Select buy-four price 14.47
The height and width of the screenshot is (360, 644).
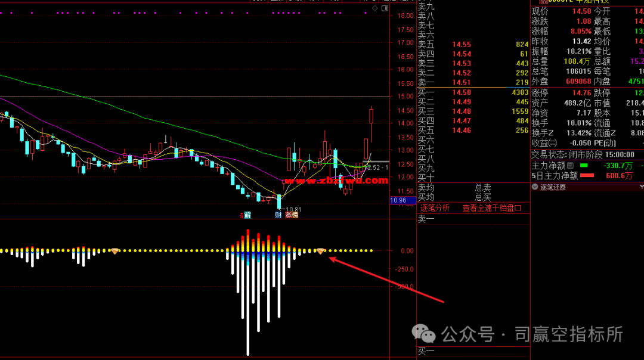(462, 120)
